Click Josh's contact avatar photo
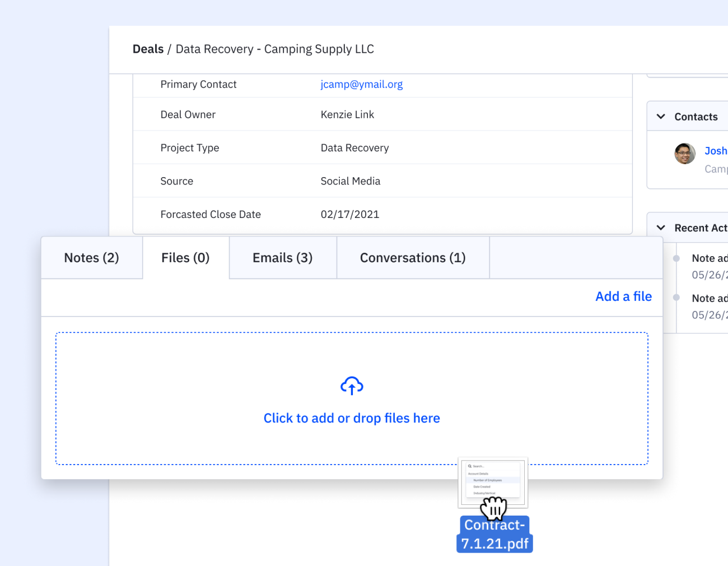The width and height of the screenshot is (728, 566). 684,154
